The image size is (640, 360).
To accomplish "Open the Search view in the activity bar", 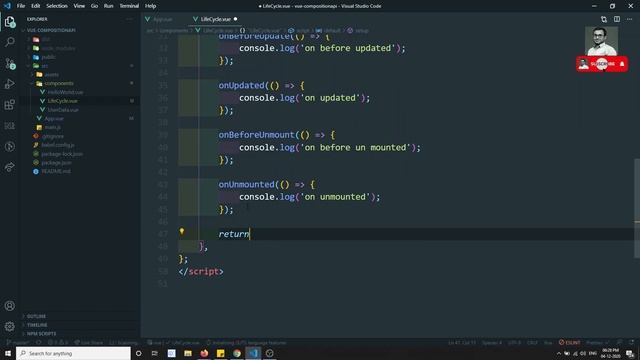I will [10, 42].
